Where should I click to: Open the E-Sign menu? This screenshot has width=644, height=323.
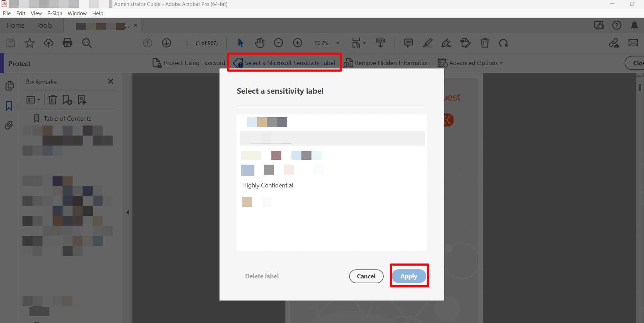click(55, 13)
